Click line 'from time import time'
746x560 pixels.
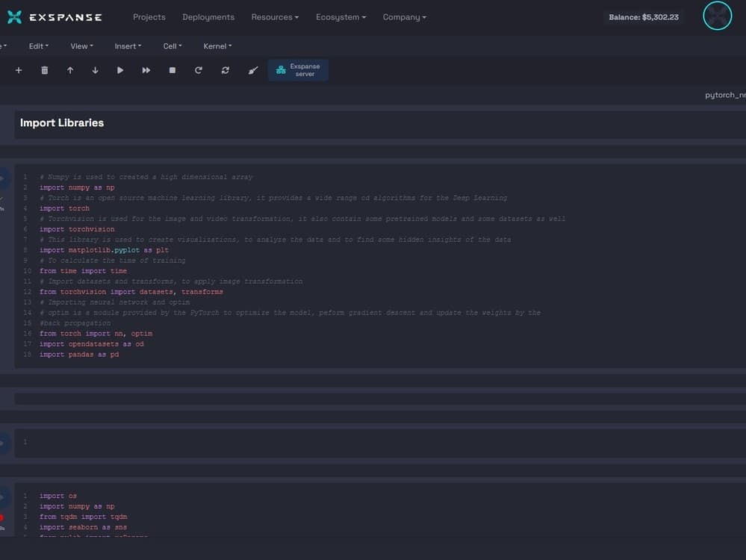(x=83, y=271)
